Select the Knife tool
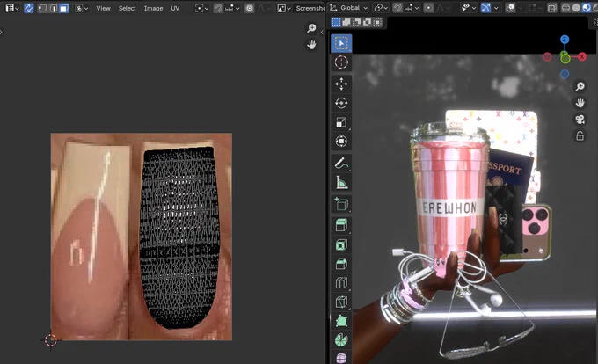Screen dimensions: 598x364 341,302
